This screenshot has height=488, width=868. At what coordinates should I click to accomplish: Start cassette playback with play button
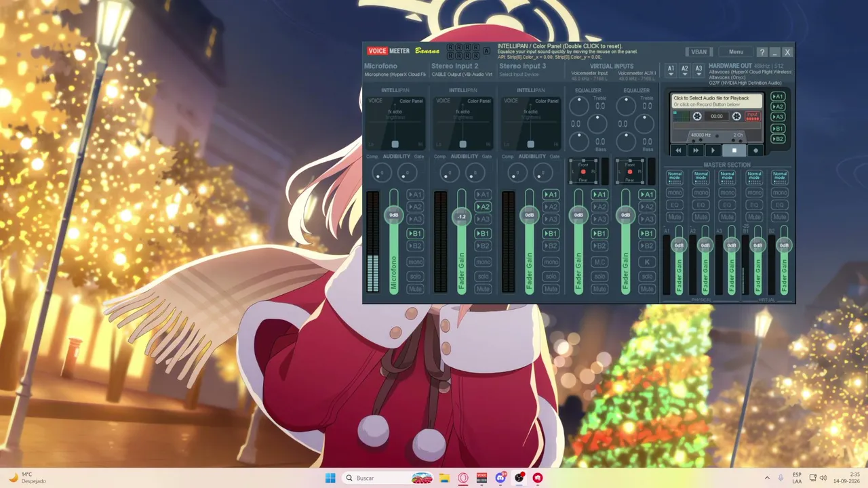[x=712, y=150]
